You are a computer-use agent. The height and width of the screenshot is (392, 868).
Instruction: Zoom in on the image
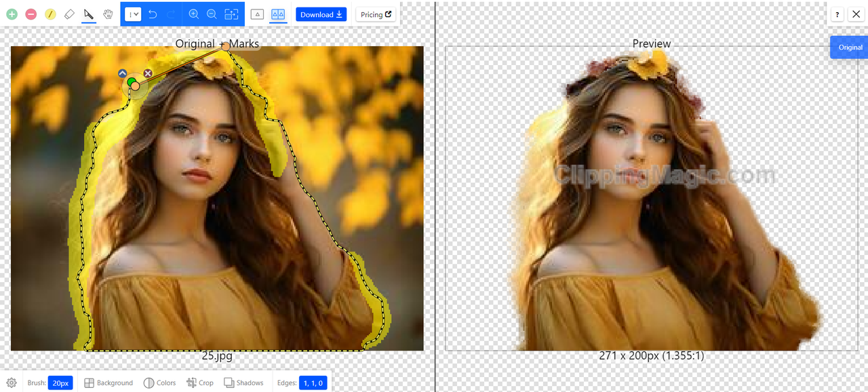[x=193, y=14]
